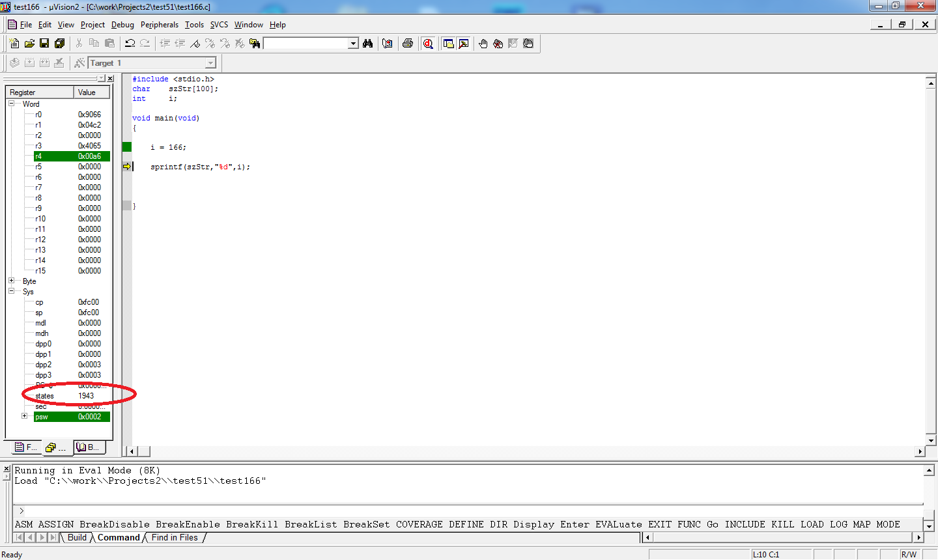Image resolution: width=938 pixels, height=560 pixels.
Task: Save all files with stacked floppies icon
Action: click(x=59, y=44)
